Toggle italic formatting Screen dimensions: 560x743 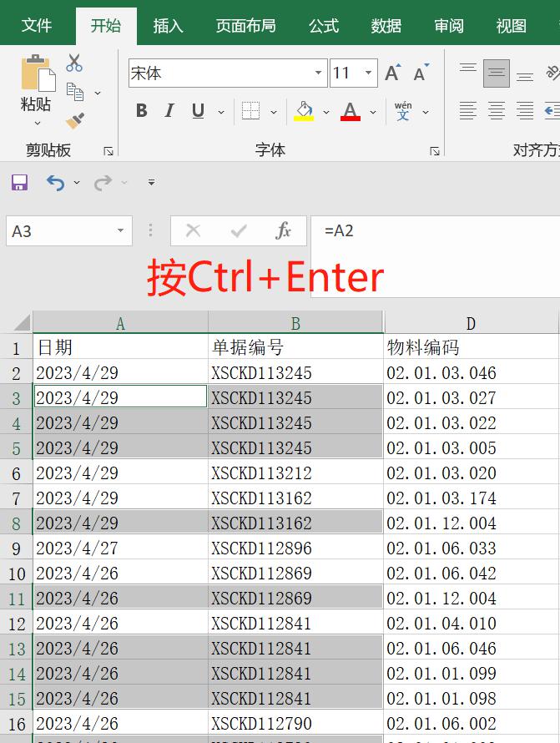pyautogui.click(x=169, y=111)
